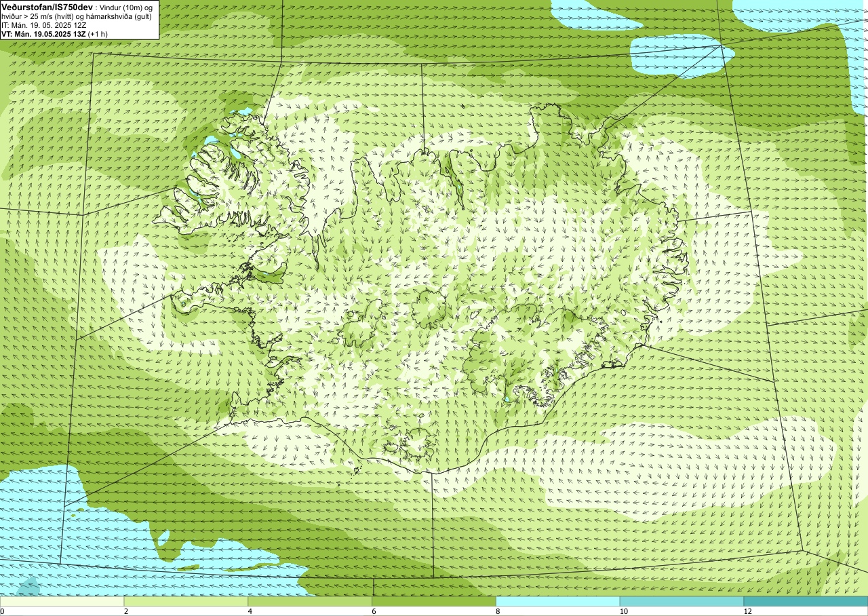Click the legend scale value 0
Image resolution: width=868 pixels, height=616 pixels.
[x=2, y=611]
